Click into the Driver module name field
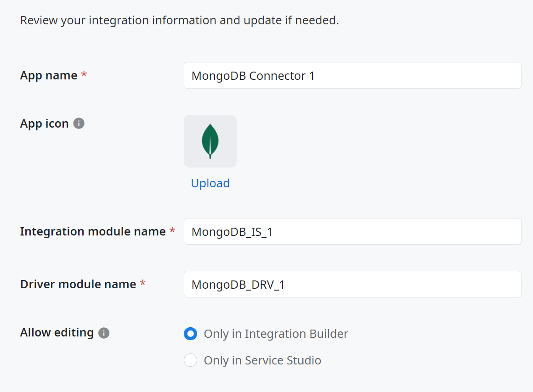 click(x=352, y=284)
